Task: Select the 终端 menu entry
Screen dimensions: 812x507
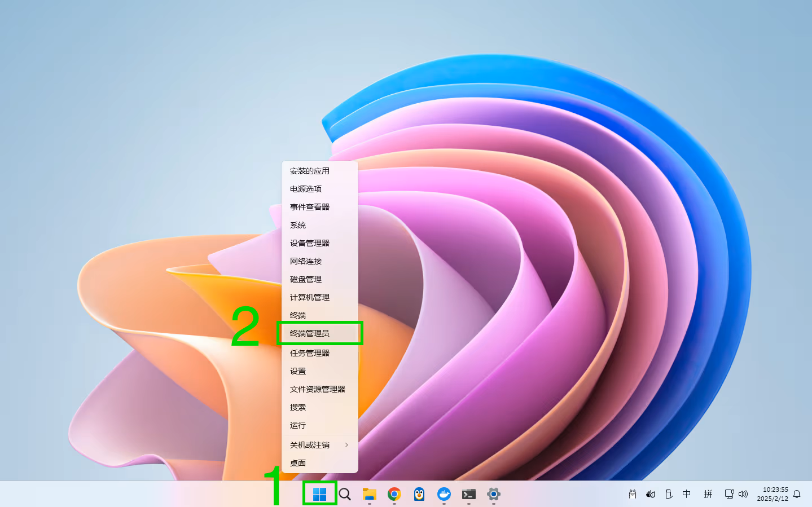Action: pos(320,315)
